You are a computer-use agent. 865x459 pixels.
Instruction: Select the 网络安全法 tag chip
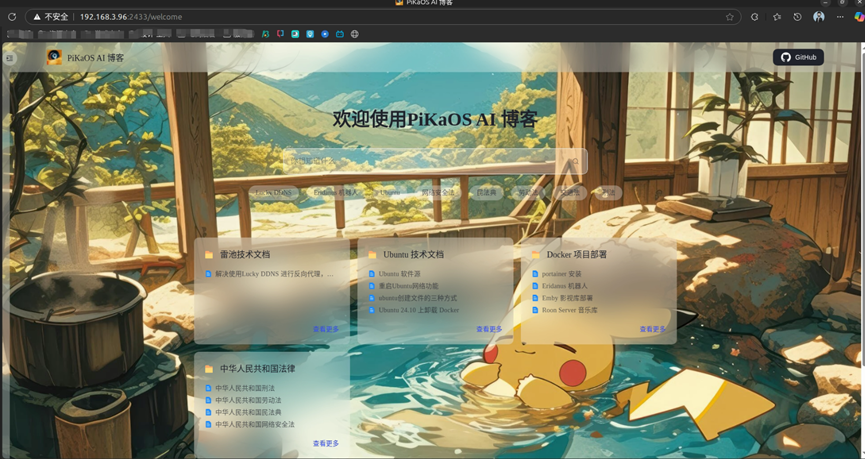click(x=439, y=193)
